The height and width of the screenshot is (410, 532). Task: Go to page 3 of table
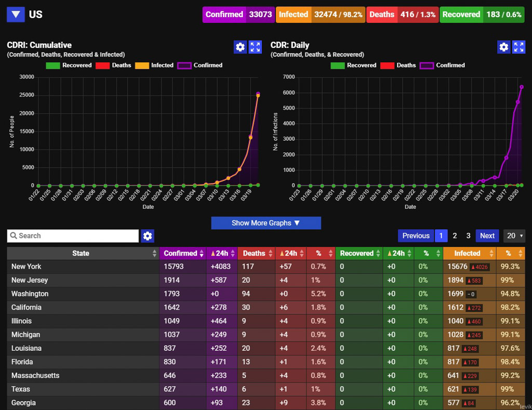468,236
